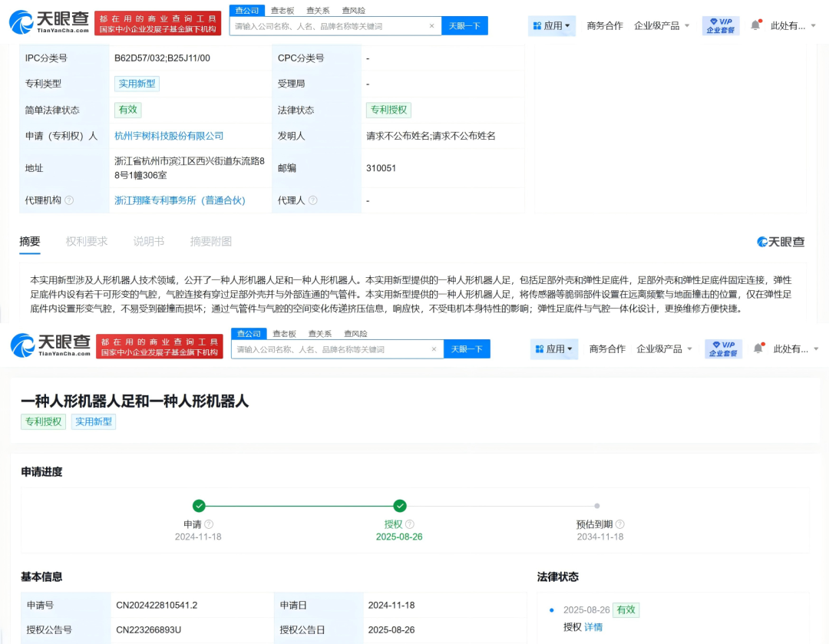Click the red promo banner in upper header
The width and height of the screenshot is (829, 644).
tap(157, 23)
